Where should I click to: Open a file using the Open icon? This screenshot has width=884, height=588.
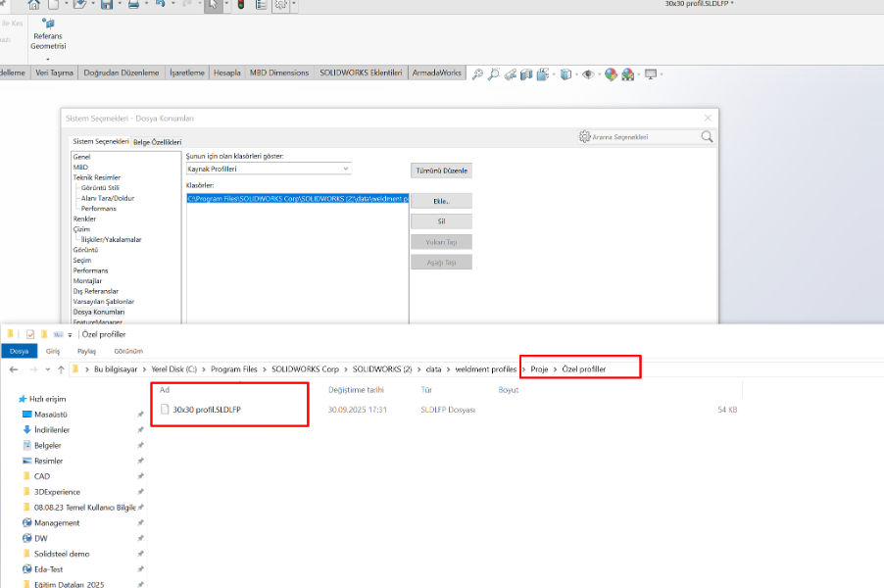pyautogui.click(x=79, y=5)
